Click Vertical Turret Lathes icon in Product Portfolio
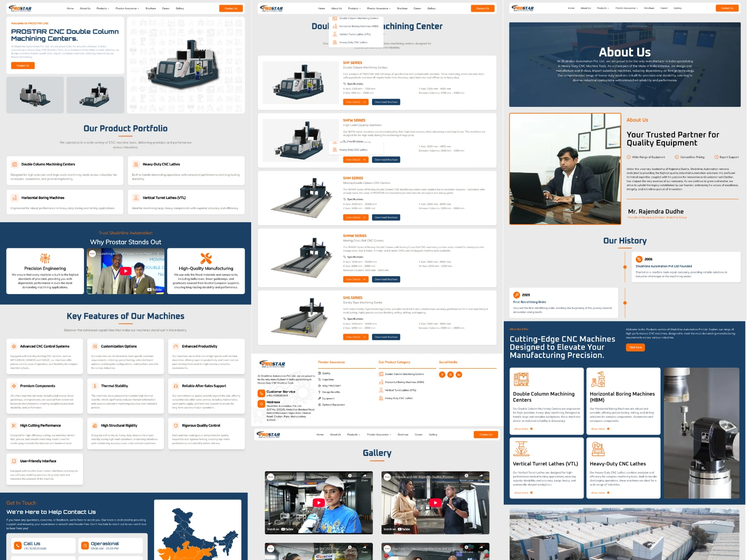Viewport: 747px width, 560px height. pos(136,198)
